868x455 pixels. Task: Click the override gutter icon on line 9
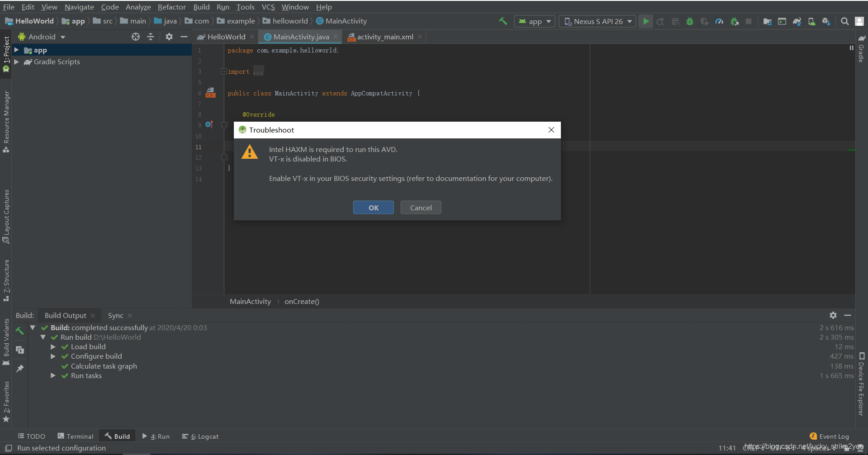209,124
